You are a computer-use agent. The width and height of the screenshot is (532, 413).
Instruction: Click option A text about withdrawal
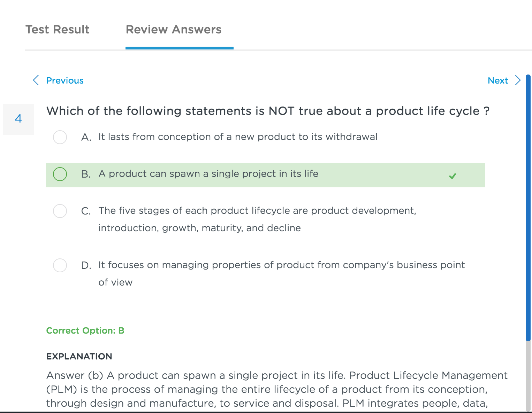click(x=238, y=137)
